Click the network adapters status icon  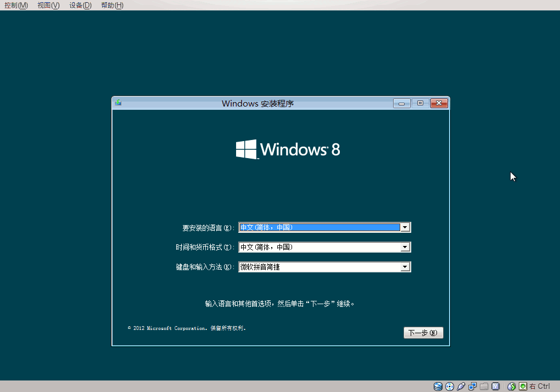pyautogui.click(x=472, y=387)
